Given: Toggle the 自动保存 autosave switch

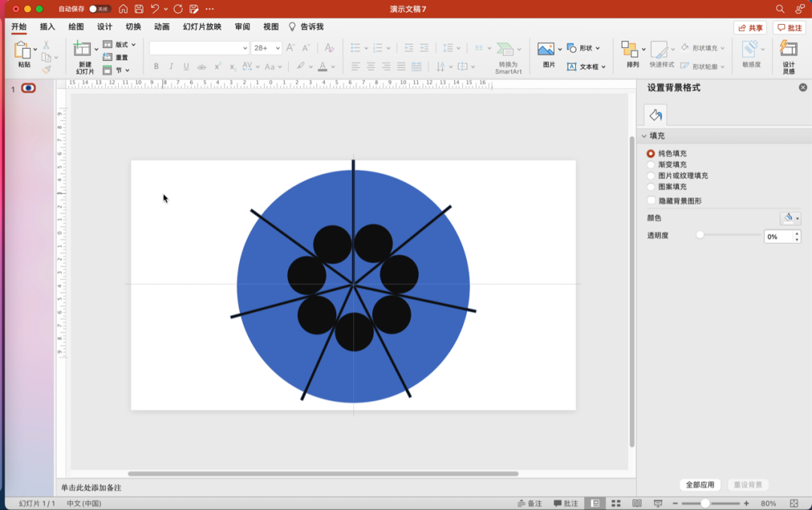Looking at the screenshot, I should [99, 9].
